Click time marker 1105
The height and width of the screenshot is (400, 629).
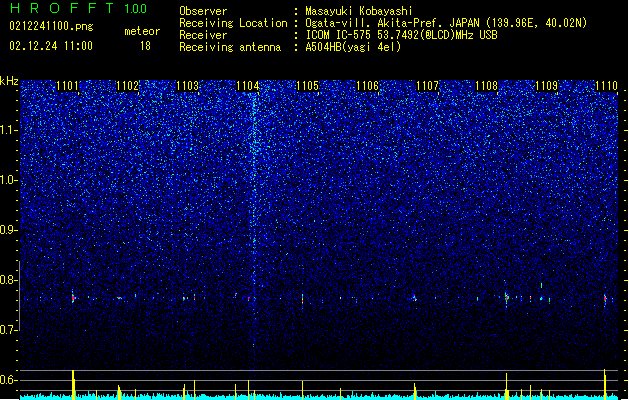pyautogui.click(x=307, y=86)
